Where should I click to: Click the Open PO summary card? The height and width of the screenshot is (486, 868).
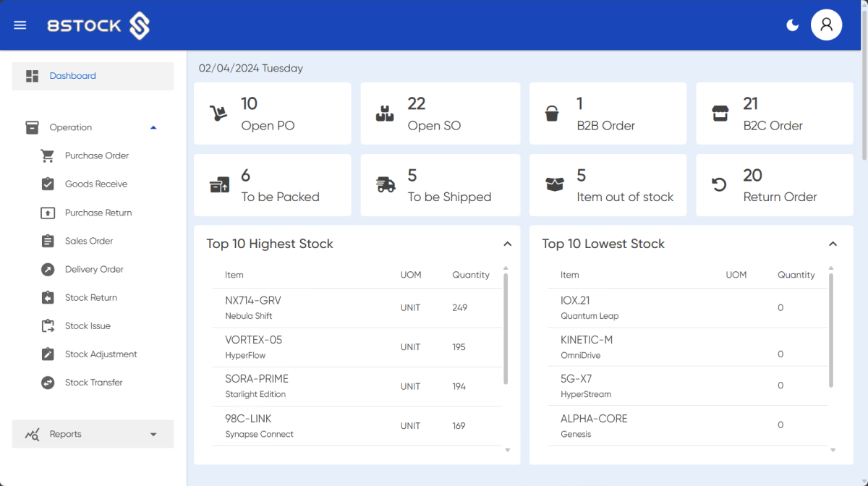[272, 113]
